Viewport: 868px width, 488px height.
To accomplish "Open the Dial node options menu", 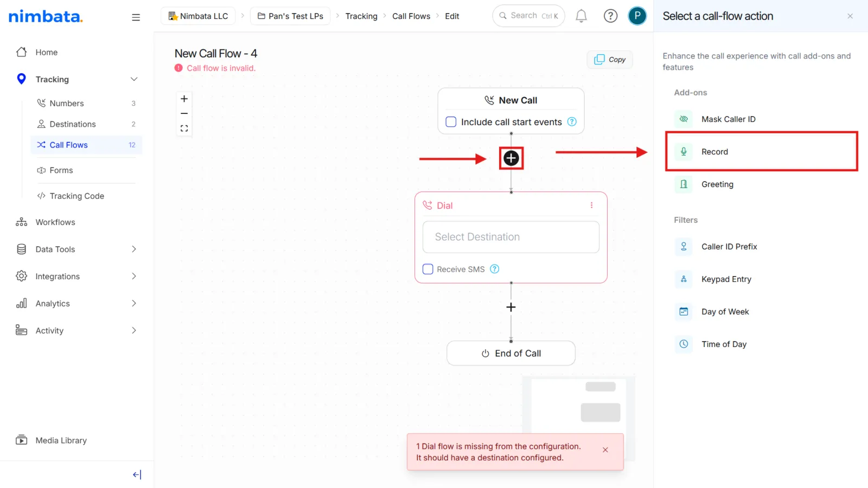I will tap(591, 206).
